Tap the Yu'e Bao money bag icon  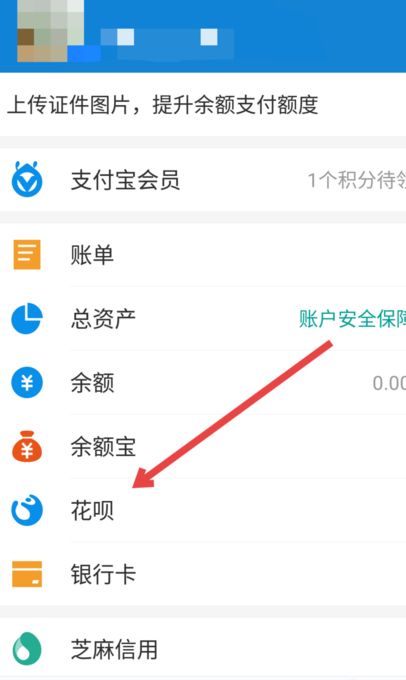tap(27, 446)
